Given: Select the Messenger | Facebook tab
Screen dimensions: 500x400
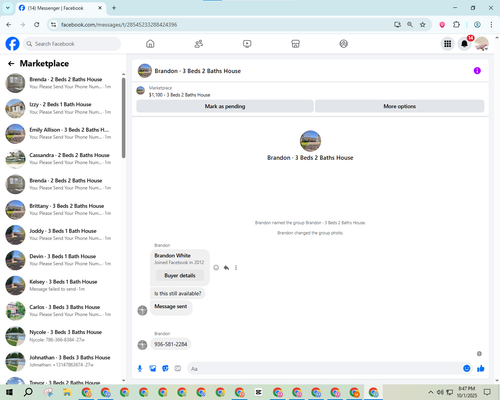Looking at the screenshot, I should (60, 8).
